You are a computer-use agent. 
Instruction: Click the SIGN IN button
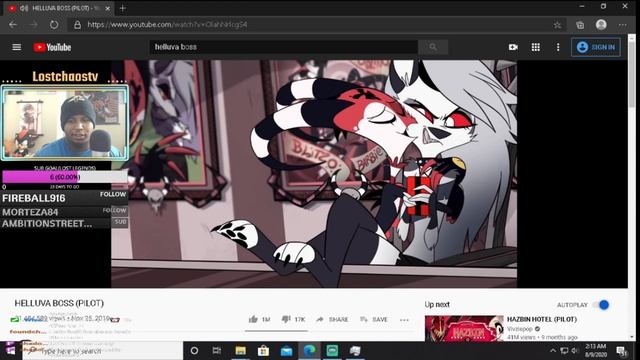[596, 47]
